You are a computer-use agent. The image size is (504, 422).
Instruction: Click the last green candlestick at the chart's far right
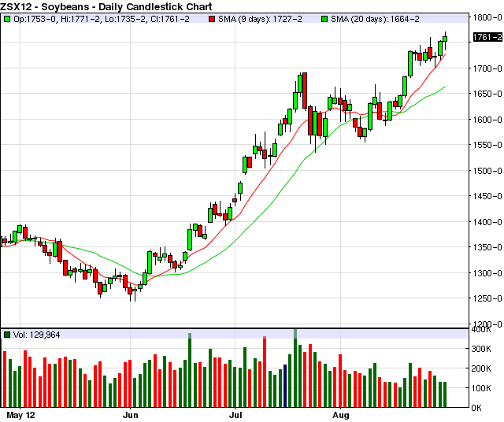point(445,39)
